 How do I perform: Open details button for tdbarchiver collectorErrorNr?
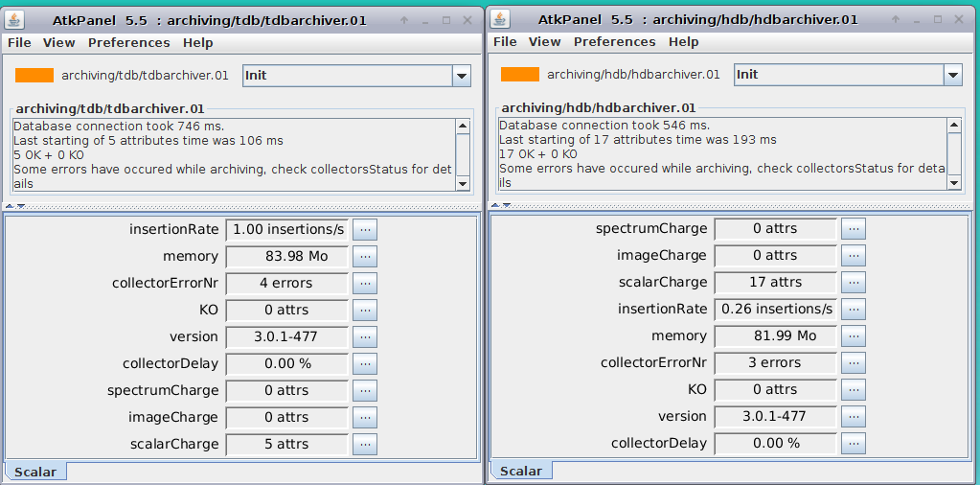click(x=364, y=283)
